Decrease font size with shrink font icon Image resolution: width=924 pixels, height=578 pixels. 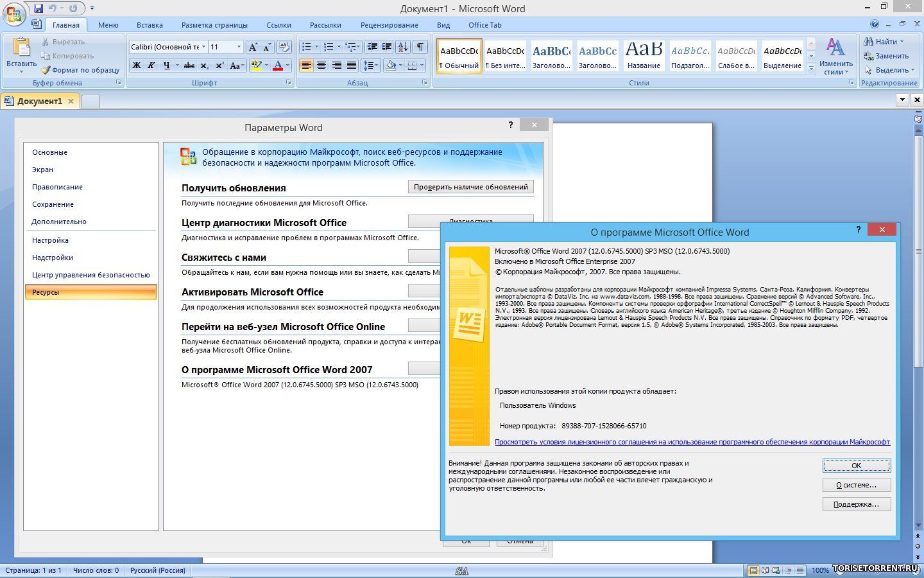coord(267,47)
